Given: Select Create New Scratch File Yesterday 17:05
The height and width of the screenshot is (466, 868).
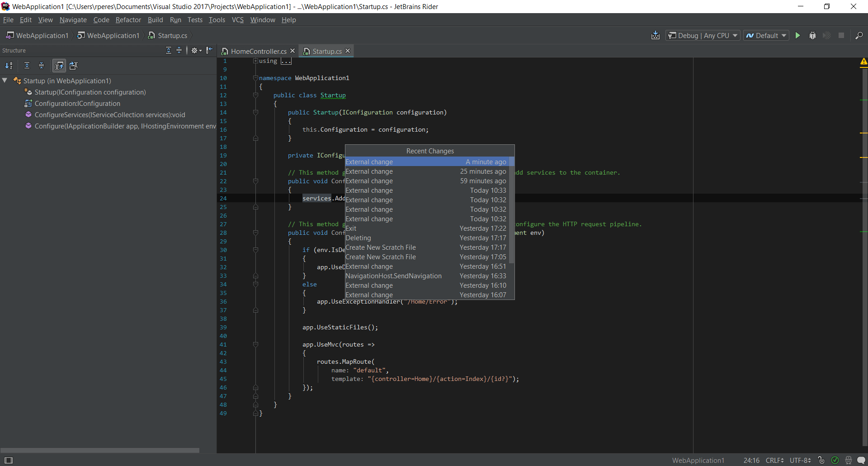Looking at the screenshot, I should click(x=427, y=257).
